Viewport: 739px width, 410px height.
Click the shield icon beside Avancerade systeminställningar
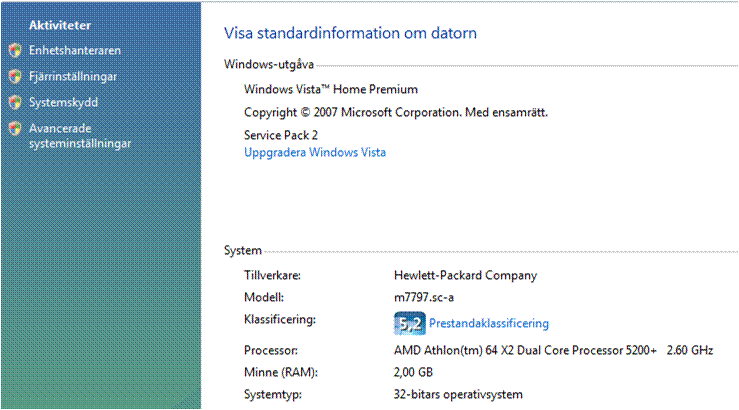tap(15, 128)
